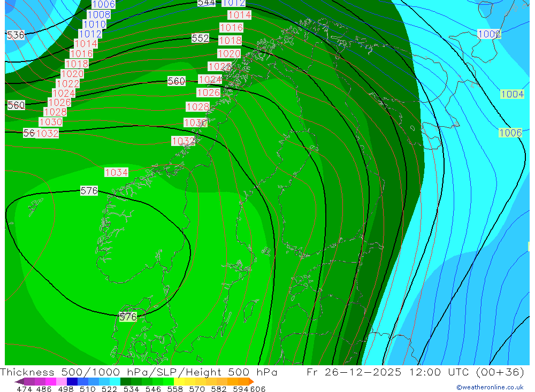
Task: Click the '486' legend value
Action: [44, 389]
